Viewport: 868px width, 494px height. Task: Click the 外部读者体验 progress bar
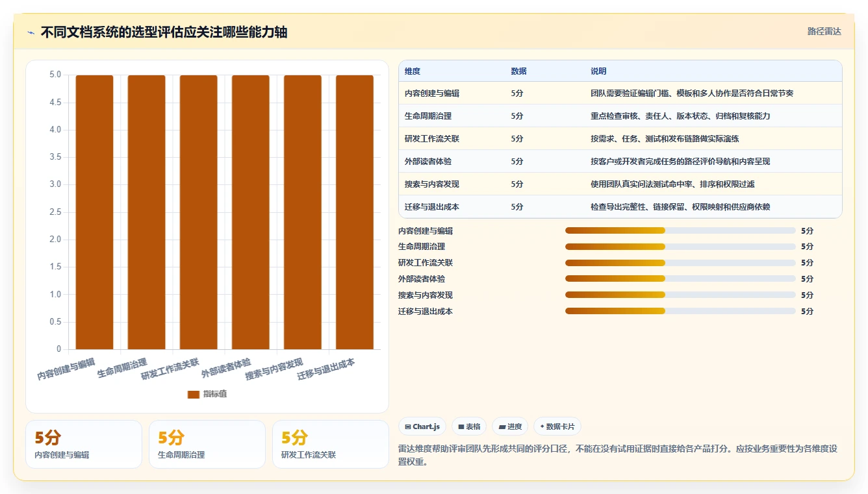[680, 279]
